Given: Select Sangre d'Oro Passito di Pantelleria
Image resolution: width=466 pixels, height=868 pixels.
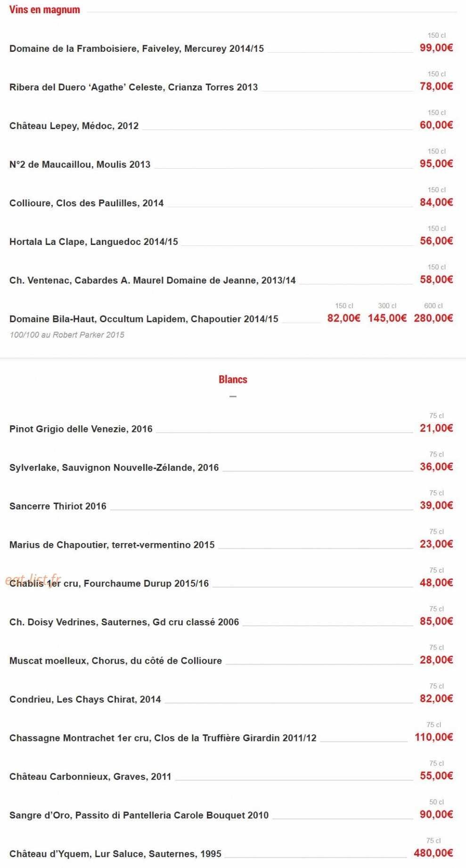Looking at the screenshot, I should (139, 815).
